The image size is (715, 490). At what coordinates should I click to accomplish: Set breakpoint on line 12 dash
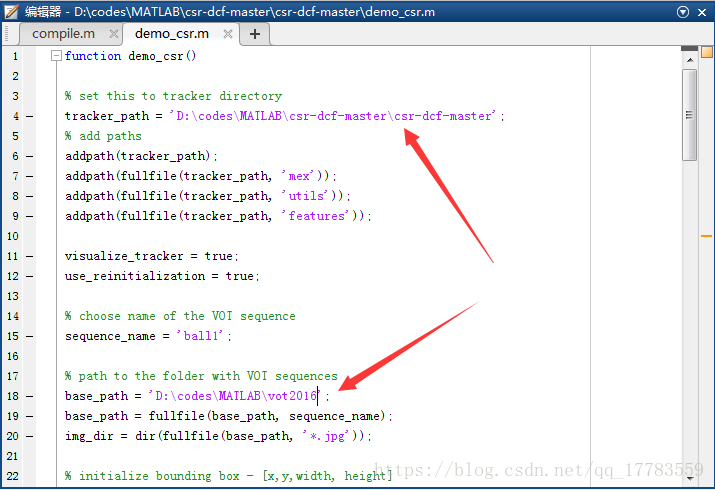pos(29,276)
